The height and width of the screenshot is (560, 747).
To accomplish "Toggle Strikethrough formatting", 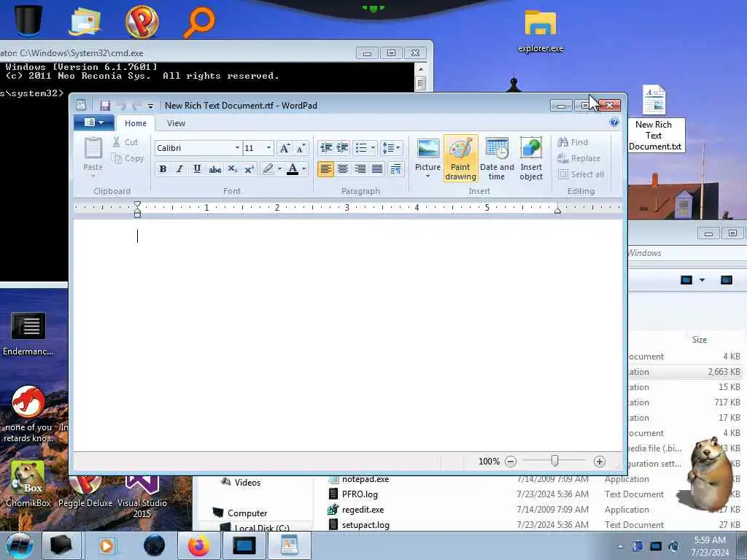I will pyautogui.click(x=215, y=169).
